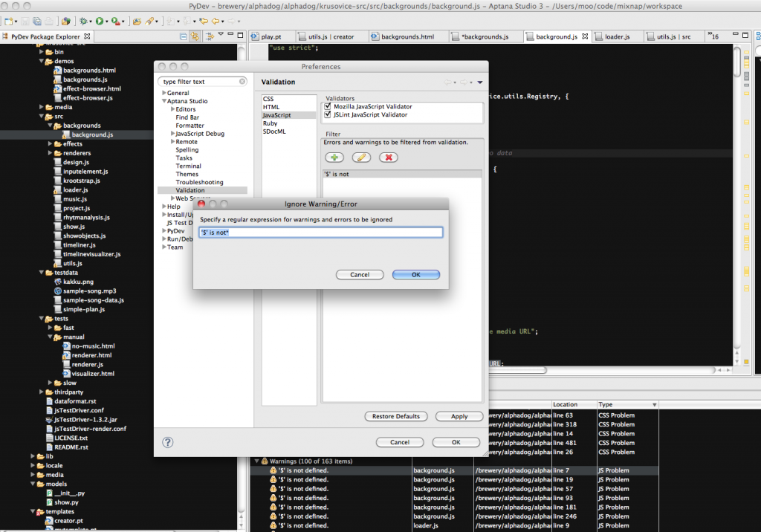761x532 pixels.
Task: Collapse the testdata folder
Action: pyautogui.click(x=42, y=272)
